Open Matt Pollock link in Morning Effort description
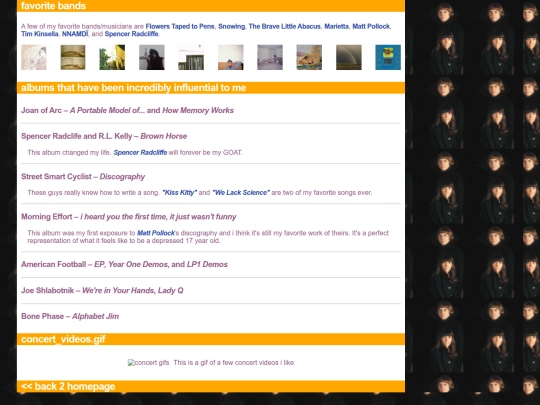This screenshot has height=405, width=540. point(156,233)
